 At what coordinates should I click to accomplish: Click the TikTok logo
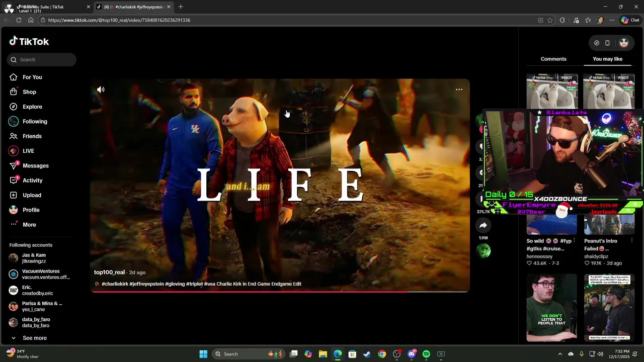click(x=29, y=41)
